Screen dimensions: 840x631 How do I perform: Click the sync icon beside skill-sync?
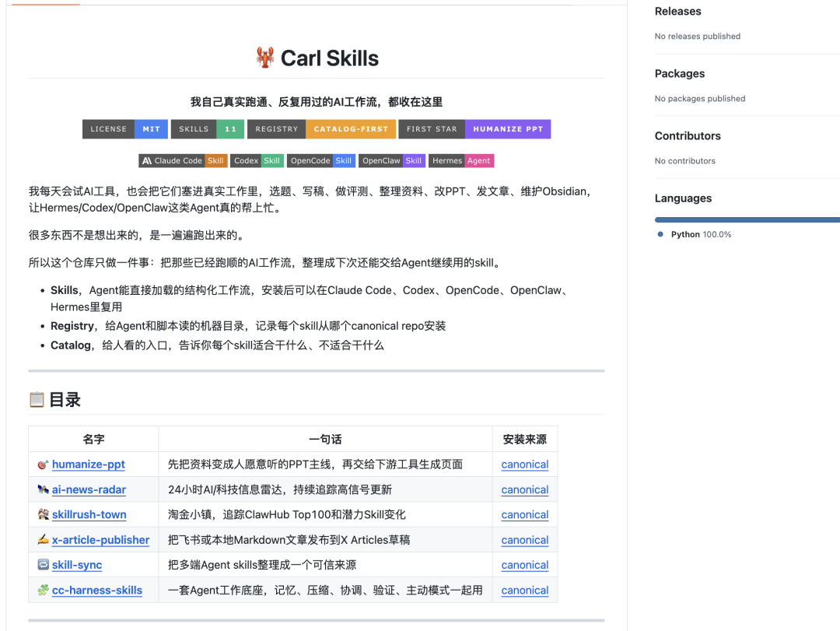44,565
